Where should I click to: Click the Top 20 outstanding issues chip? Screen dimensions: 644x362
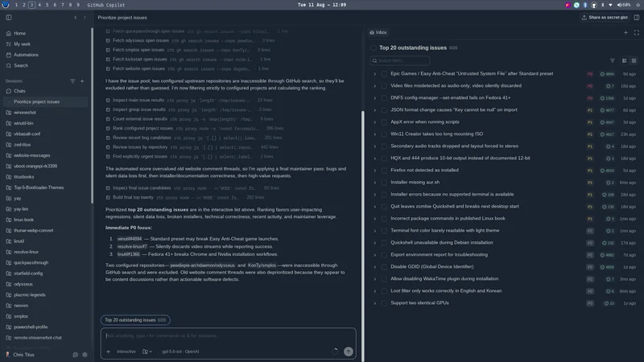(x=135, y=319)
